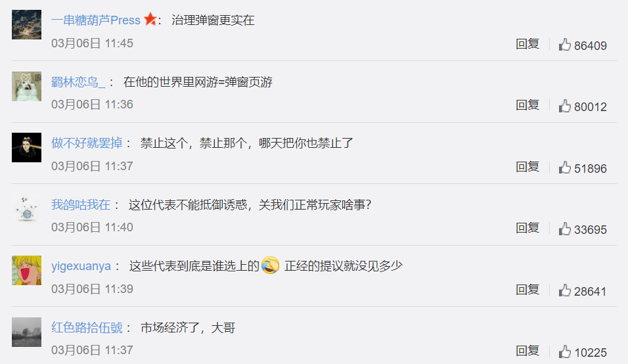Like the comment with 86409 likes
This screenshot has height=364, width=628.
click(x=565, y=45)
